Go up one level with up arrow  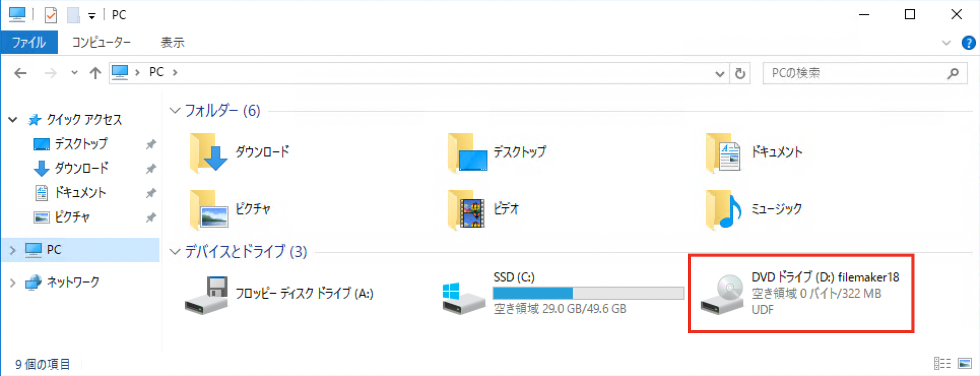coord(95,73)
